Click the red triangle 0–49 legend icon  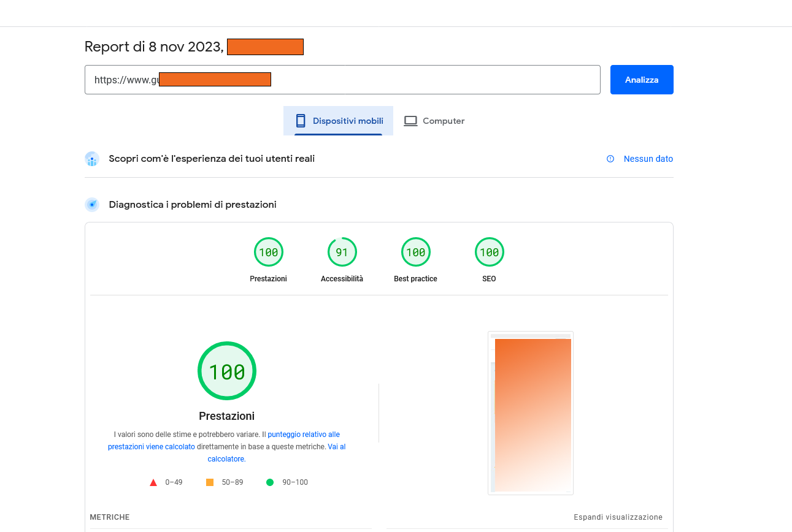tap(153, 482)
